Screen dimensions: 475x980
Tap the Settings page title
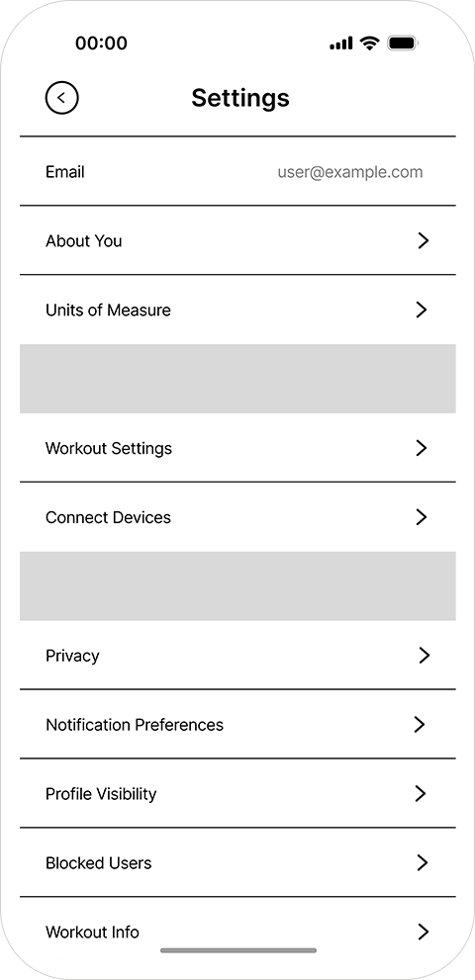click(x=240, y=99)
